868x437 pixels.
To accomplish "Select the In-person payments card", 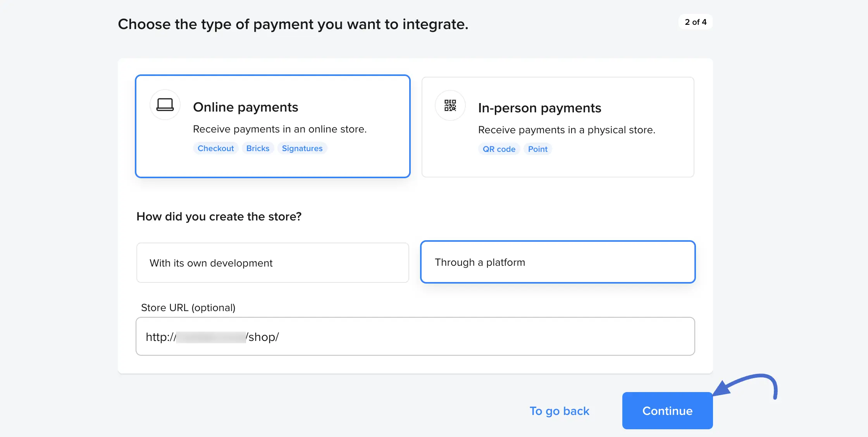I will [x=558, y=126].
